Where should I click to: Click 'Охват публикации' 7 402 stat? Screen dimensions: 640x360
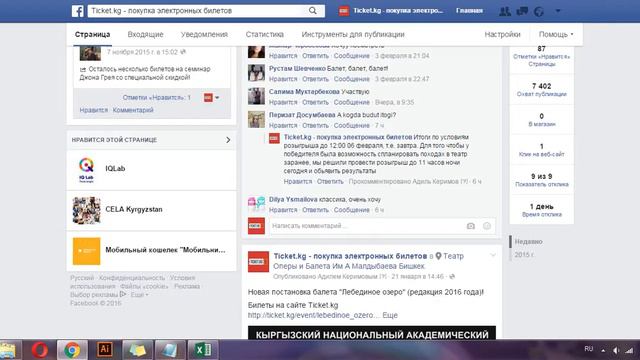pyautogui.click(x=542, y=90)
